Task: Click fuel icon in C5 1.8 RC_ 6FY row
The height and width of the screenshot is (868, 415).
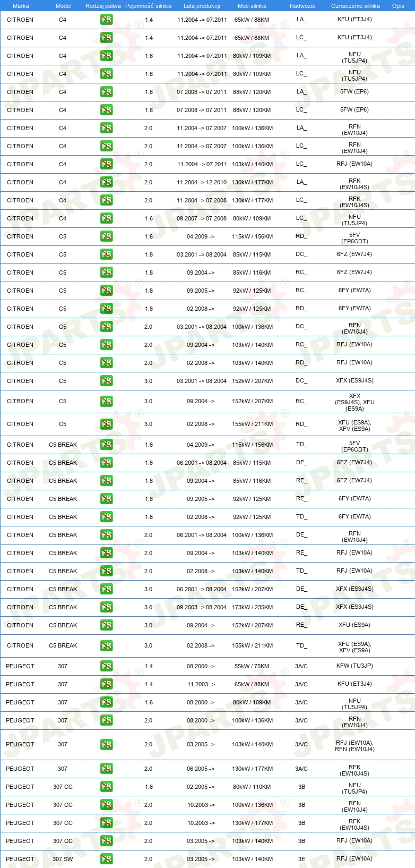Action: (107, 291)
